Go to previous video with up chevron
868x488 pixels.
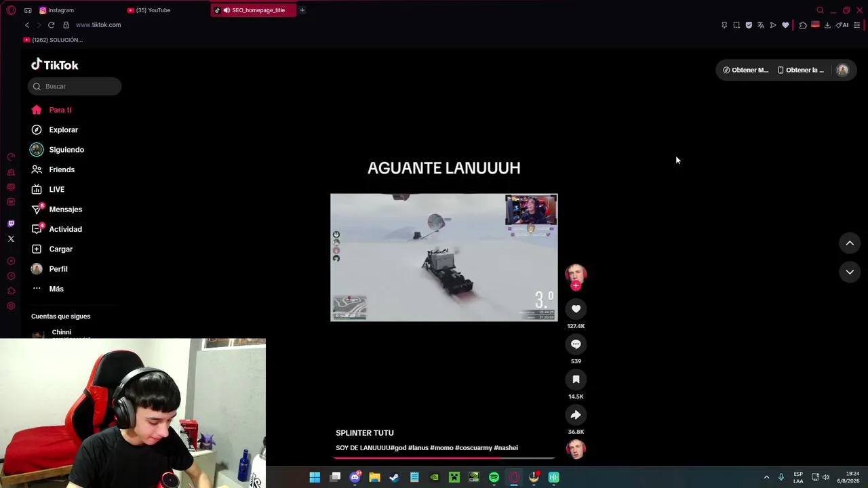850,243
